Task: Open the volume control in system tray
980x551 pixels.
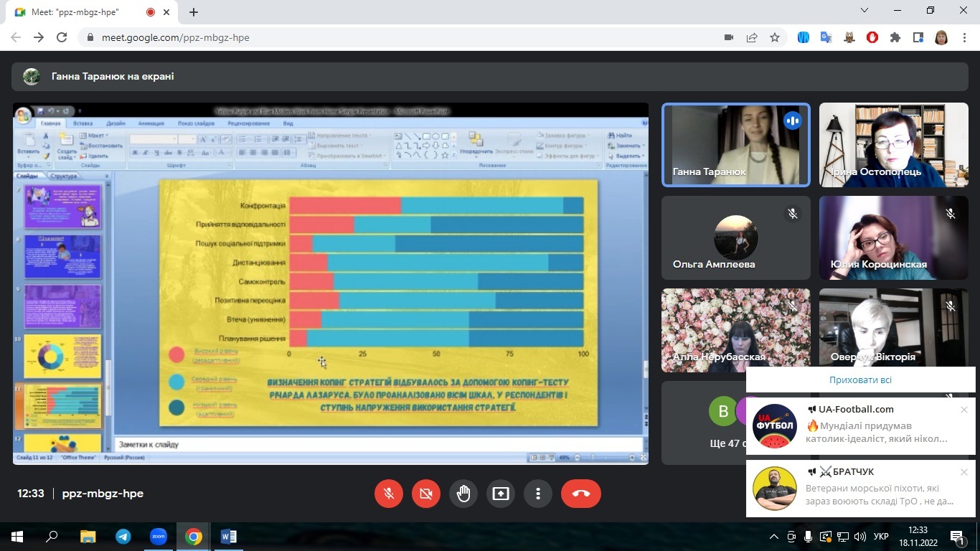Action: point(860,537)
